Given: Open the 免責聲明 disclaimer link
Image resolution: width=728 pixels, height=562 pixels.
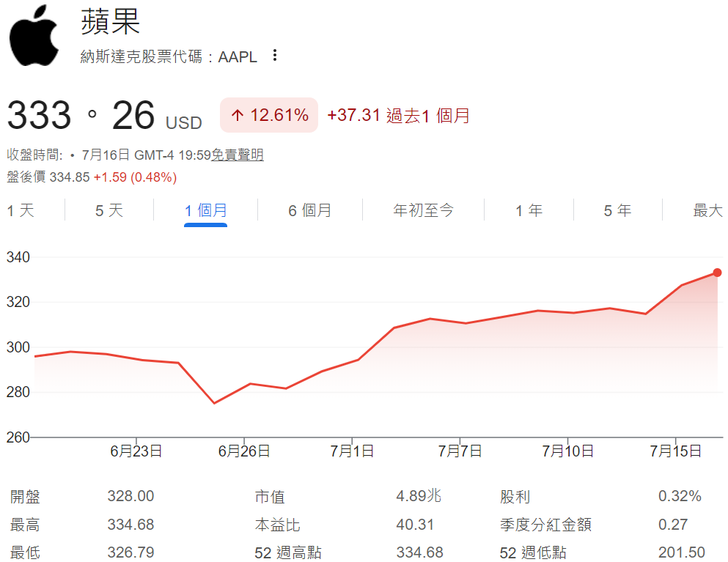Looking at the screenshot, I should click(x=238, y=155).
